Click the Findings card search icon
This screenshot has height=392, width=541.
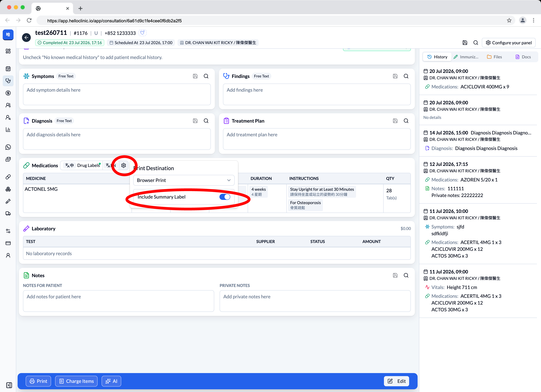(x=406, y=76)
